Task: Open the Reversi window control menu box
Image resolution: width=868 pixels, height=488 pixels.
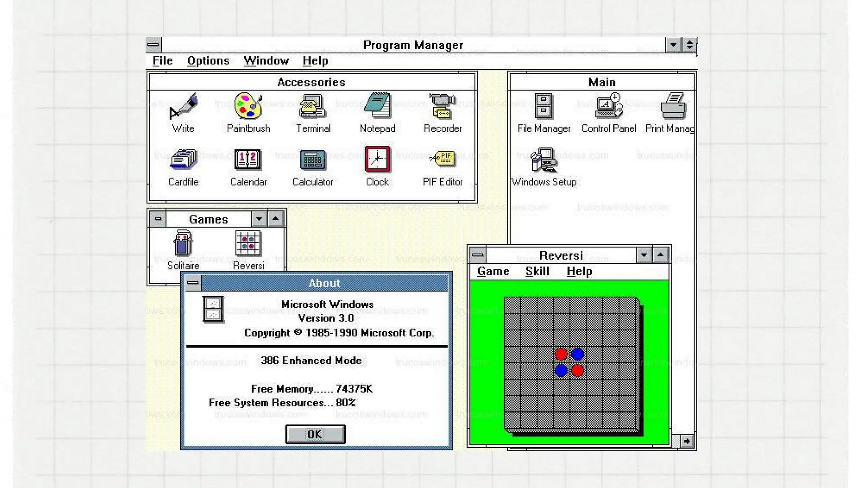Action: [478, 255]
